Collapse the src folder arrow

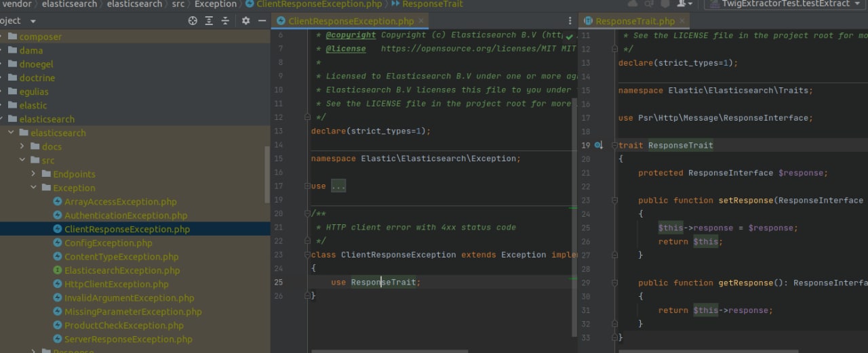[x=22, y=160]
